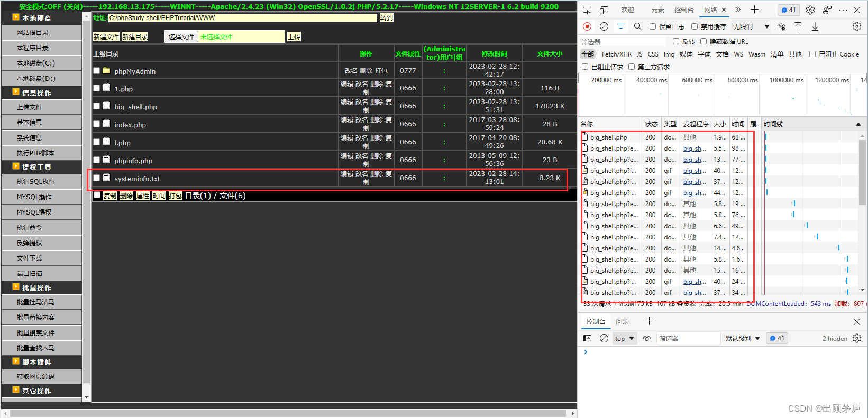The height and width of the screenshot is (418, 868).
Task: Open DevTools settings gear in top bar
Action: [x=810, y=10]
